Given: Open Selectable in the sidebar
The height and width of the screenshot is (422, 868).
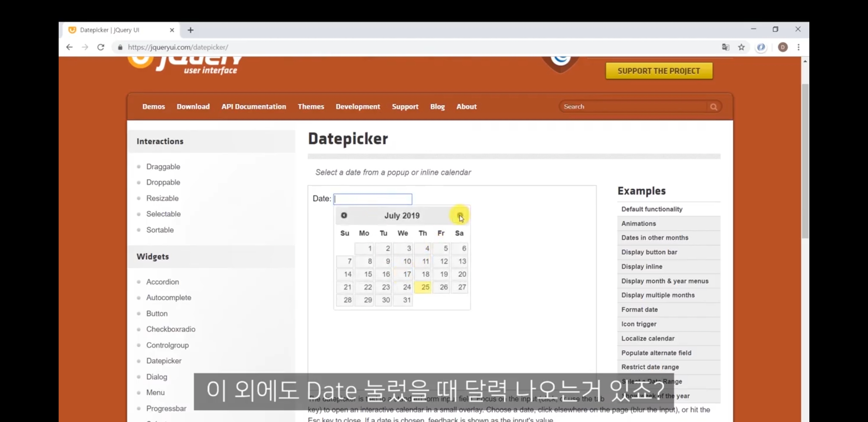Looking at the screenshot, I should click(163, 214).
